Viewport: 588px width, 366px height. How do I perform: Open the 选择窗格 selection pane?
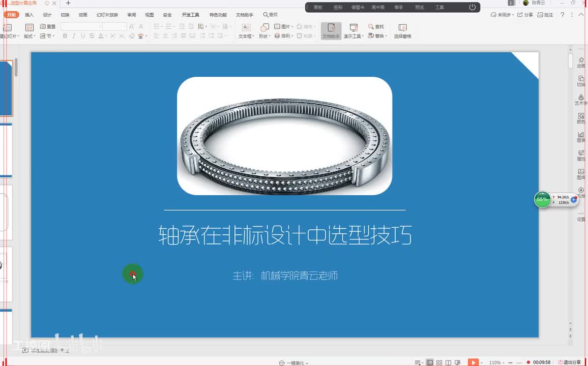pos(402,31)
